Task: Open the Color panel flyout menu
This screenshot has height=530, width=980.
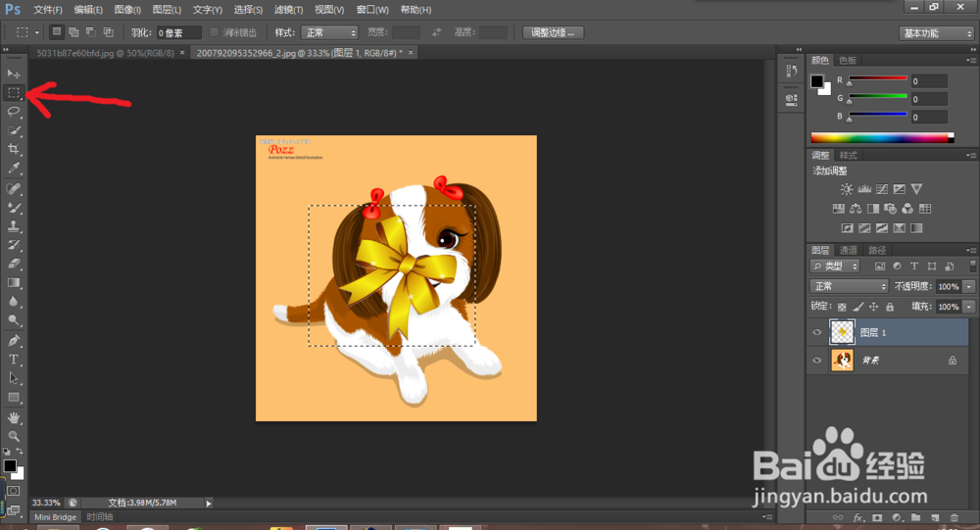Action: (x=970, y=60)
